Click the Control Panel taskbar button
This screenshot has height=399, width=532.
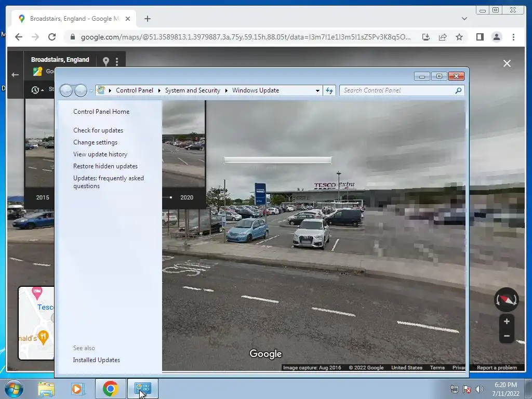pyautogui.click(x=142, y=389)
